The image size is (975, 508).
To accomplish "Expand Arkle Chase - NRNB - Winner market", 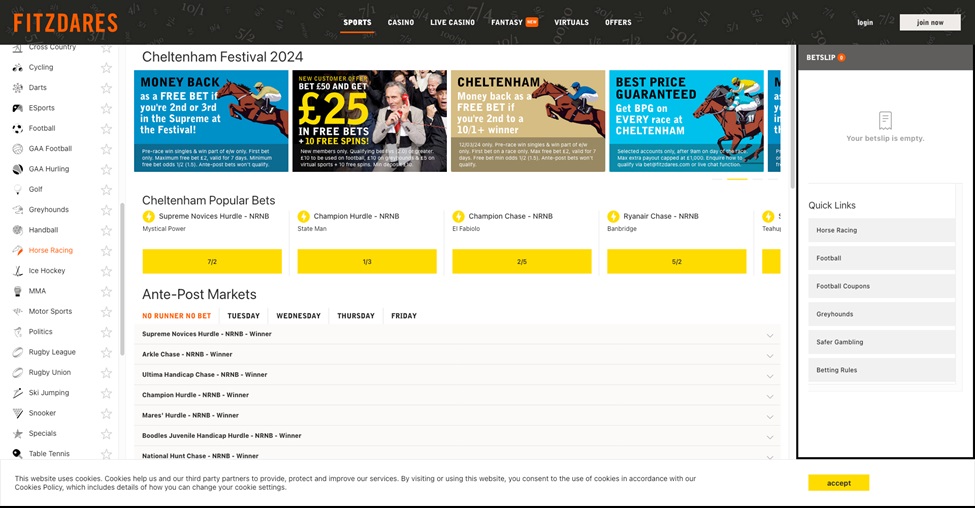I will click(x=770, y=355).
